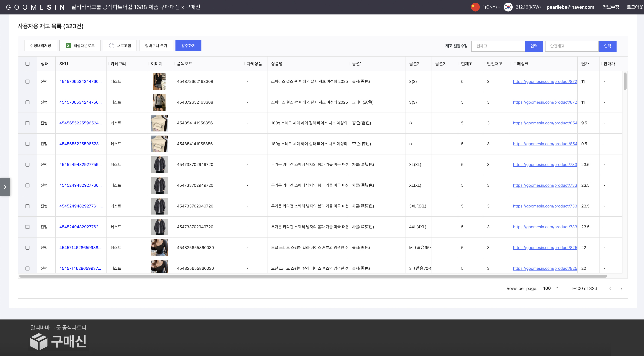Click the SKU column header

(x=64, y=64)
